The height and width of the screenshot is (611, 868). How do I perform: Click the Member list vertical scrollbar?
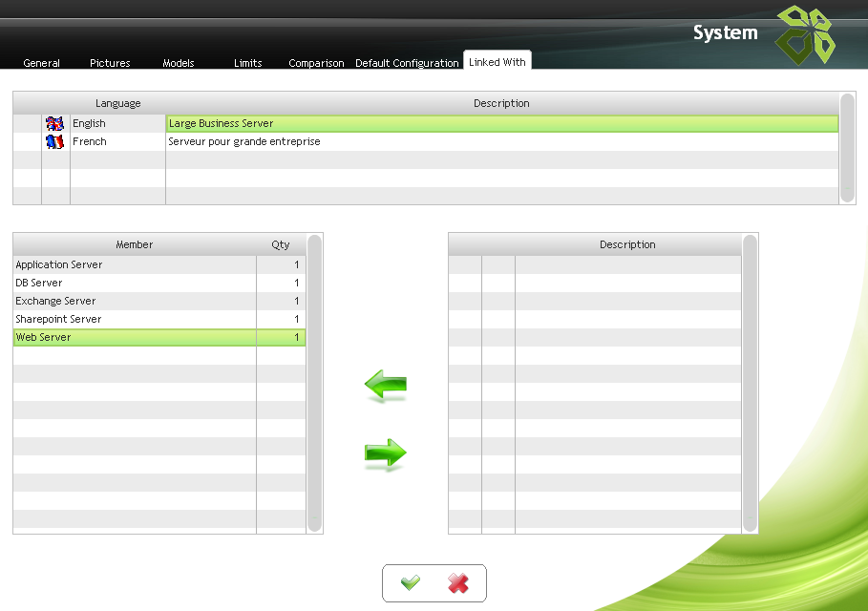314,382
